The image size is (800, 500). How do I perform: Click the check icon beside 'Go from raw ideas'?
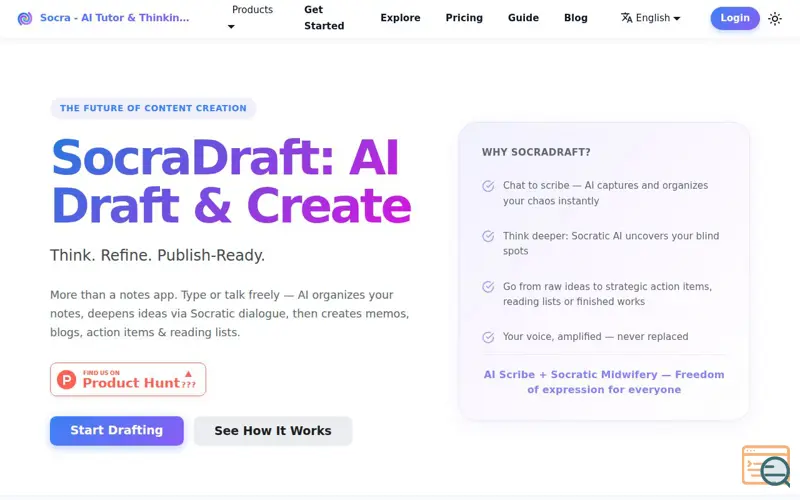[x=488, y=287]
